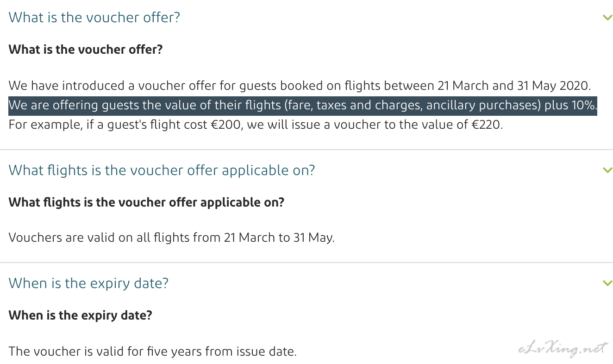The image size is (613, 364).
Task: Click the teal "What is the voucher offer?" title
Action: coord(94,18)
